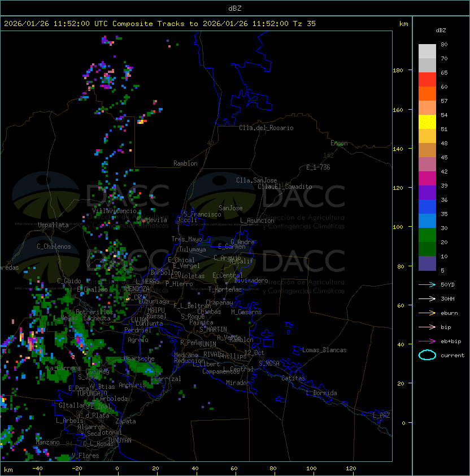This screenshot has height=476, width=470.
Task: Click the 'MENDOZA' city label on map
Action: coord(137,289)
